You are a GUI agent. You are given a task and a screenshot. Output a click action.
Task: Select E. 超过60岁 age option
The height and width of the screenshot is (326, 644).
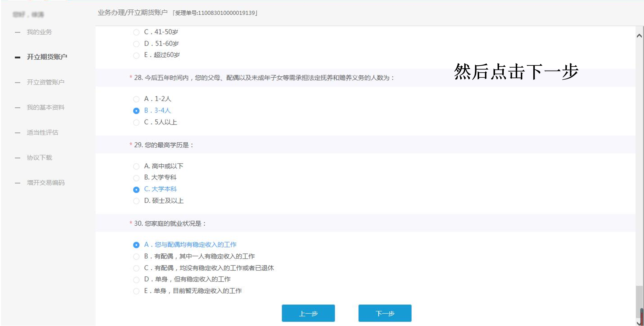[x=136, y=56]
